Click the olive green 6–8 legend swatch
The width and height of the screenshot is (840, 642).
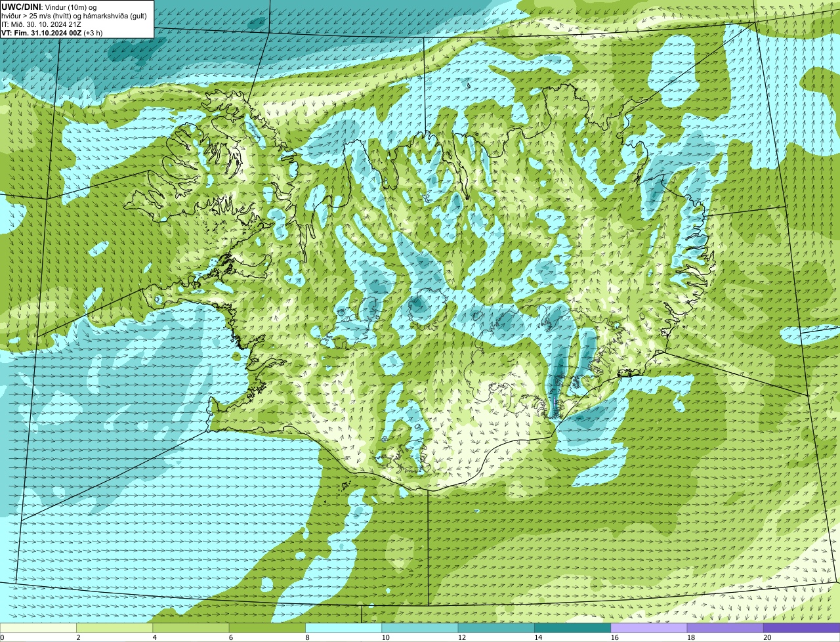tap(267, 628)
